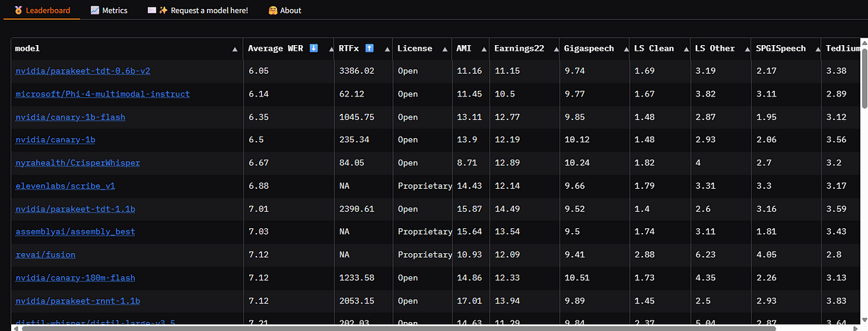Open the Metrics tab
868x331 pixels.
click(x=109, y=10)
